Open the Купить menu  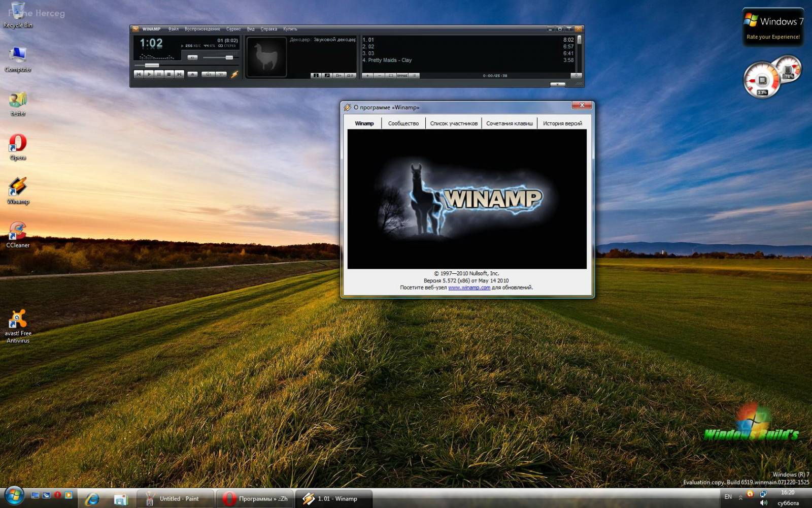pos(290,29)
